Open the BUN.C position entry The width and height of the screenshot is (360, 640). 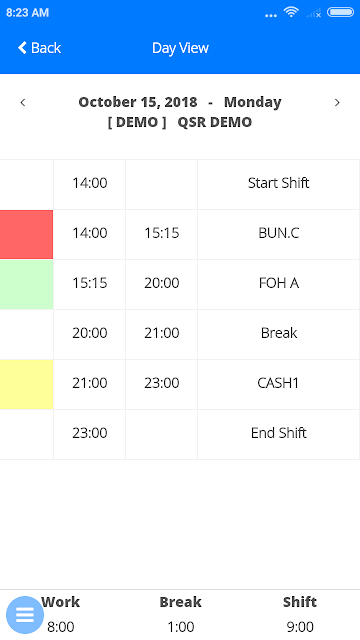click(279, 233)
